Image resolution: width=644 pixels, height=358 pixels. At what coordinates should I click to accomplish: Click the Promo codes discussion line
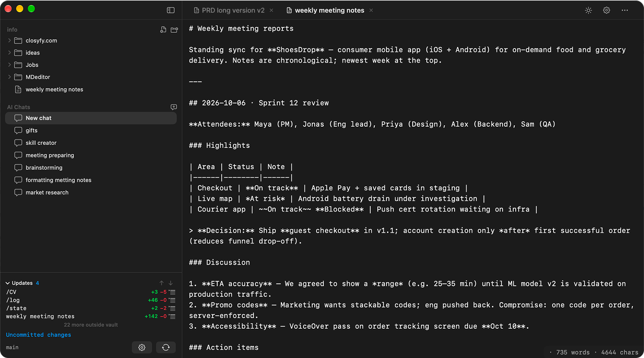pyautogui.click(x=411, y=310)
